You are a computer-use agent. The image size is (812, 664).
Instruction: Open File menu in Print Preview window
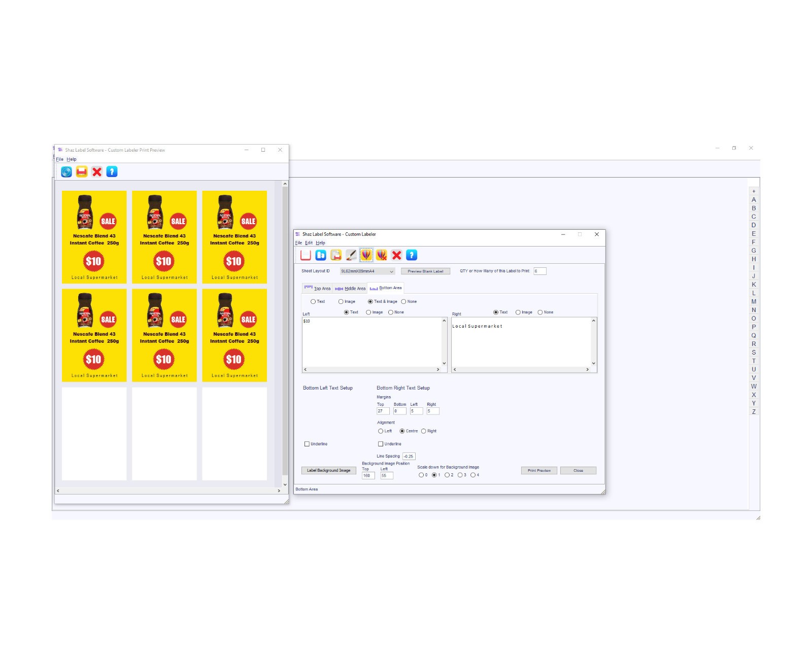pos(59,159)
